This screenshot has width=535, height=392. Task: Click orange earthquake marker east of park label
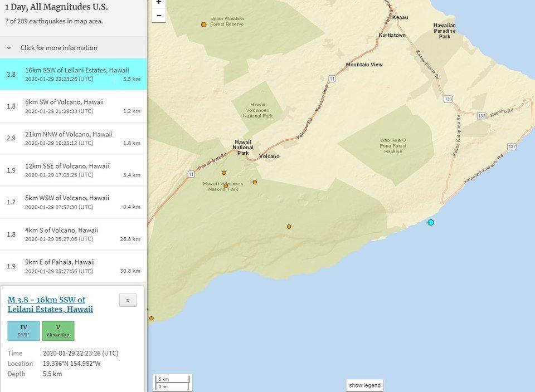pos(255,182)
